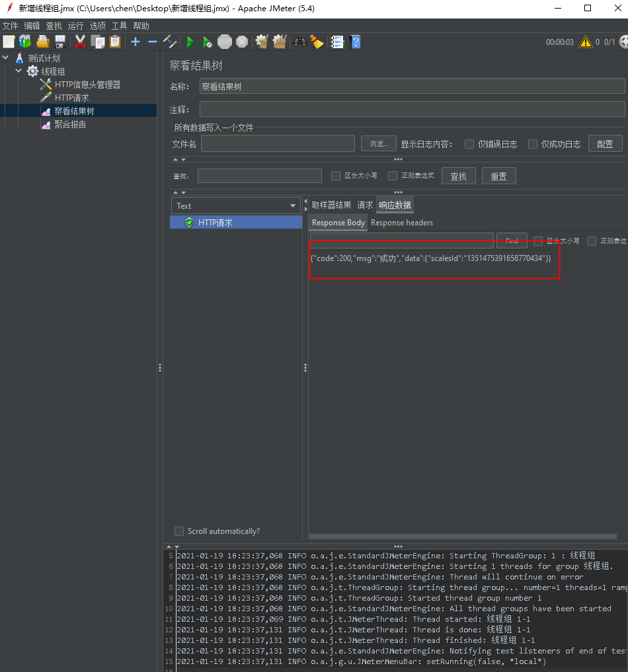
Task: Enable the 仅成功日志 checkbox
Action: (x=533, y=144)
